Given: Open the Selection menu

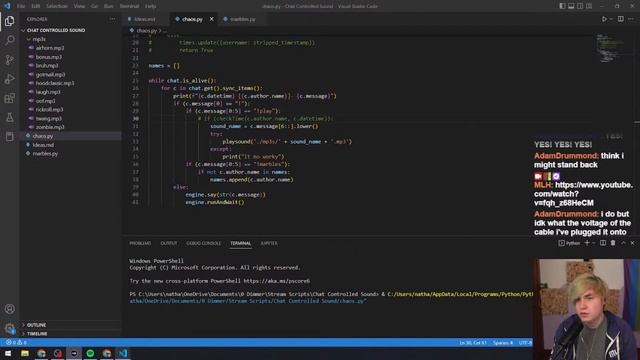Looking at the screenshot, I should 57,6.
